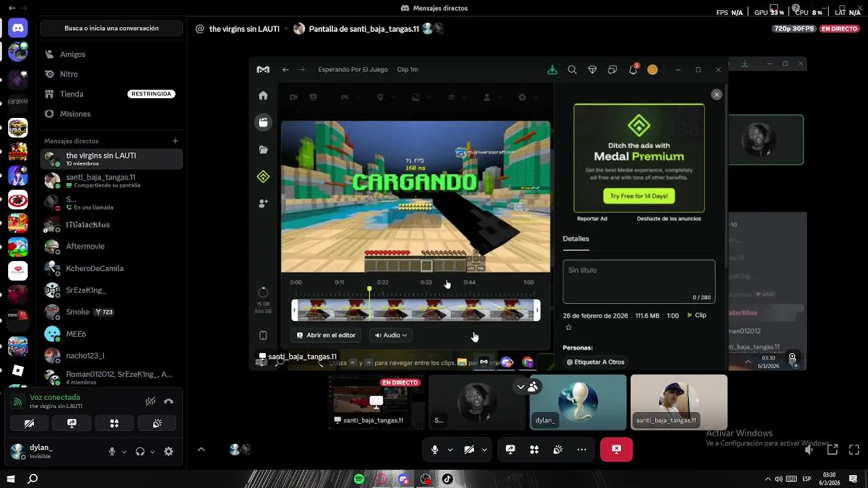Click Abrir en el editor in Medal
Image resolution: width=868 pixels, height=488 pixels.
[x=326, y=335]
